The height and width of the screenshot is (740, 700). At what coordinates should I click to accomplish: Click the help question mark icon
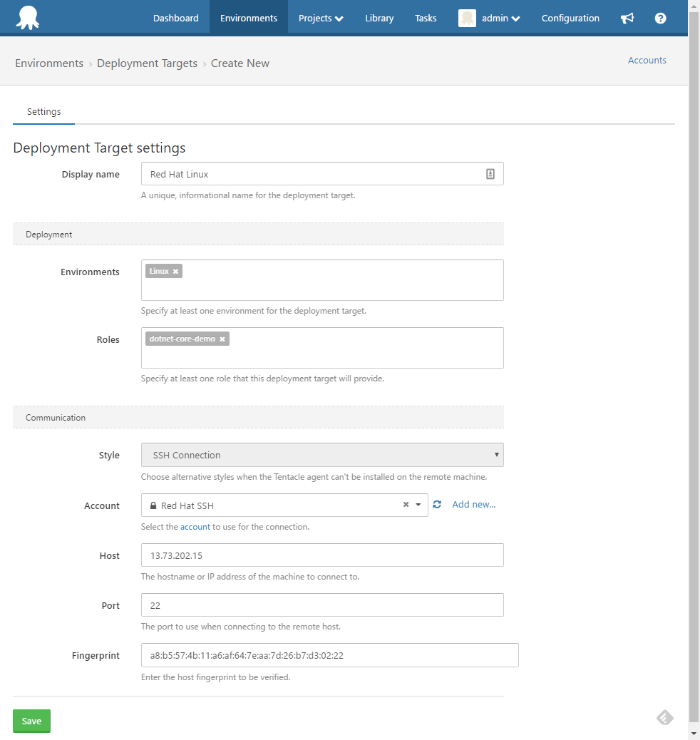pos(660,18)
